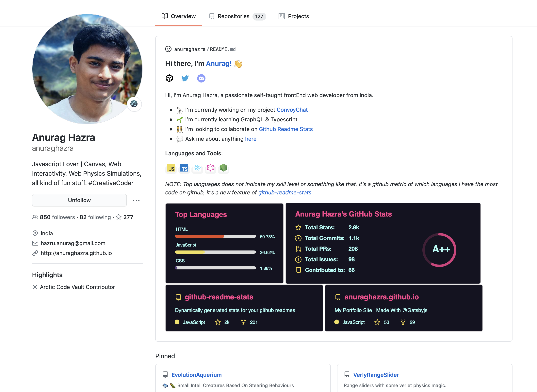Image resolution: width=537 pixels, height=392 pixels.
Task: Click the 'Arctic Code Vault Contributor' highlight
Action: coord(77,287)
